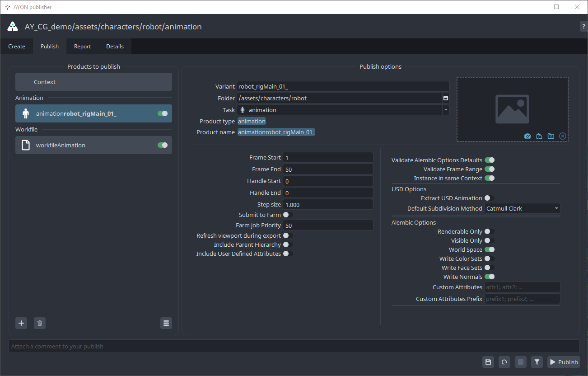The height and width of the screenshot is (376, 588).
Task: Enable the Submit to Farm toggle
Action: click(x=288, y=215)
